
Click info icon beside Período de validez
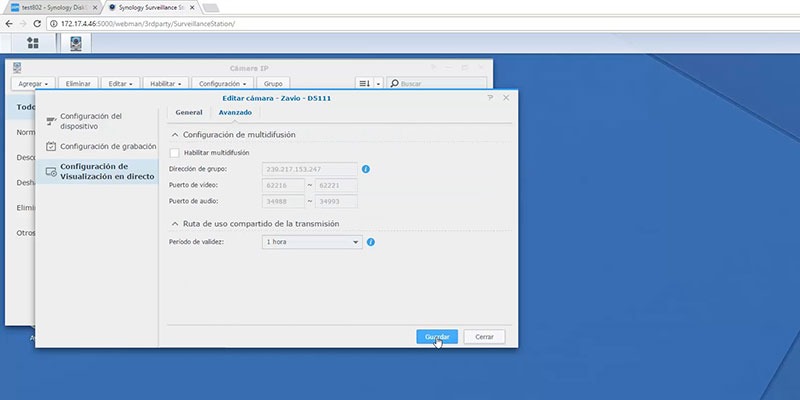tap(371, 242)
